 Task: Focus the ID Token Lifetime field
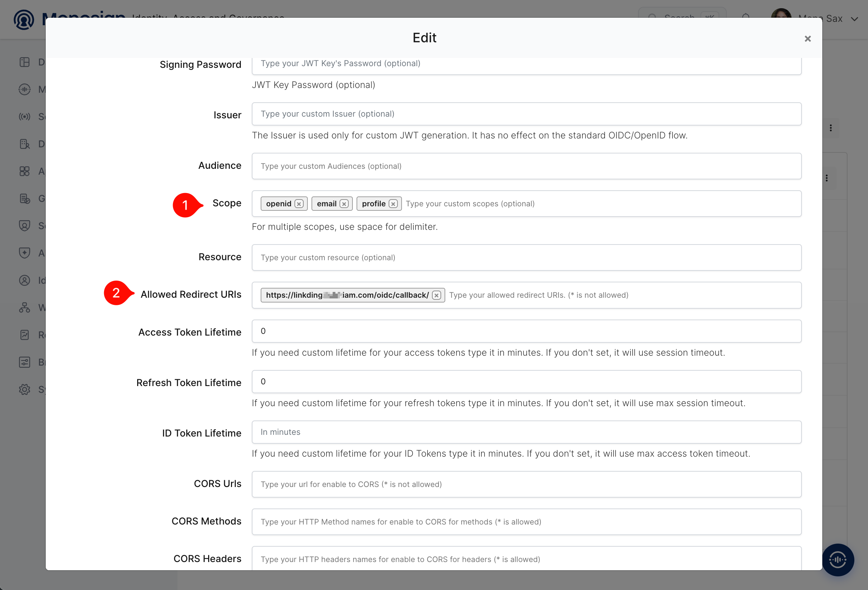click(x=526, y=432)
